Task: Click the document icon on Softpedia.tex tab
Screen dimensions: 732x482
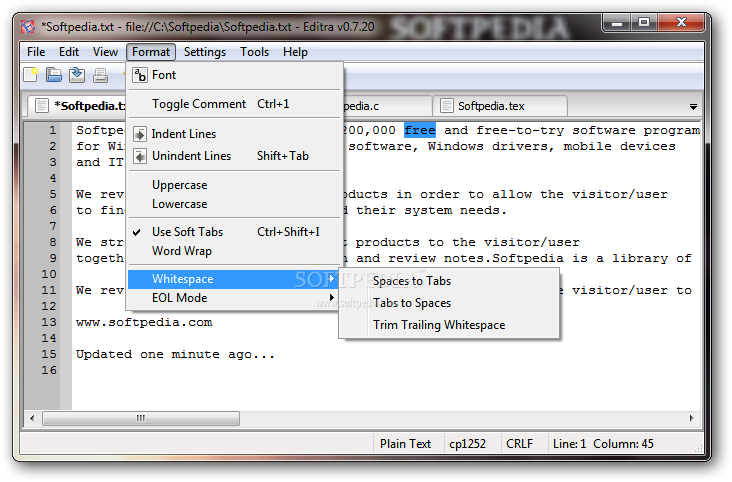Action: click(446, 106)
